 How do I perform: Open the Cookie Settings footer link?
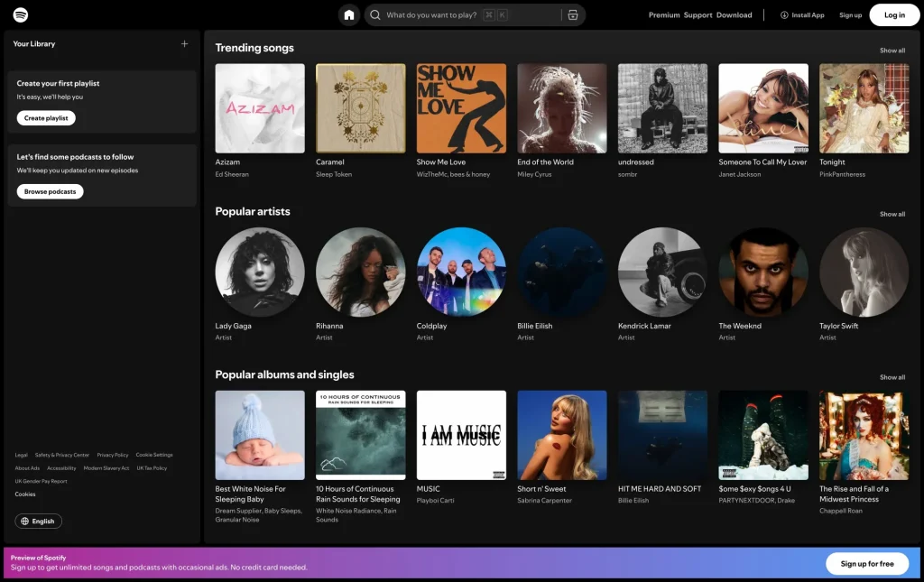pos(154,455)
